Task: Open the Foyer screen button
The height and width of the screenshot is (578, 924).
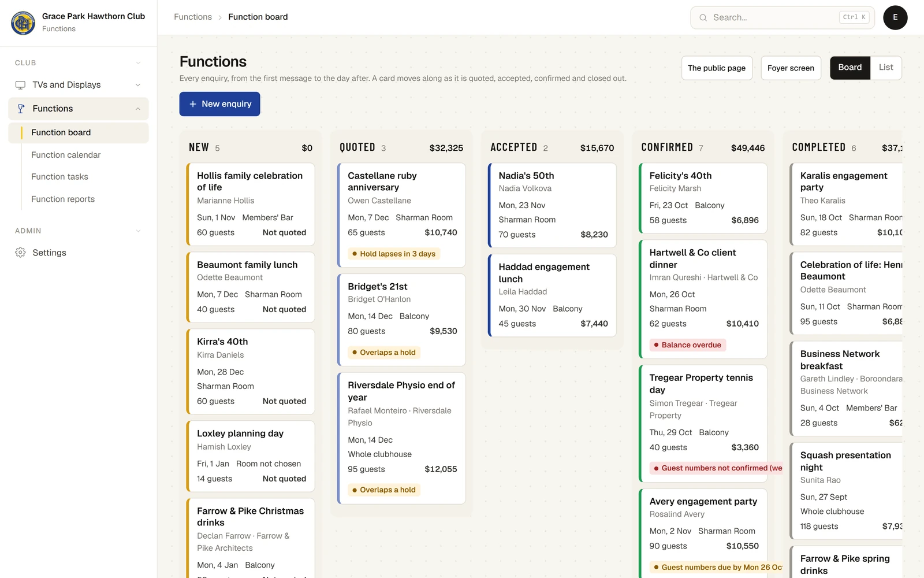Action: pyautogui.click(x=791, y=68)
